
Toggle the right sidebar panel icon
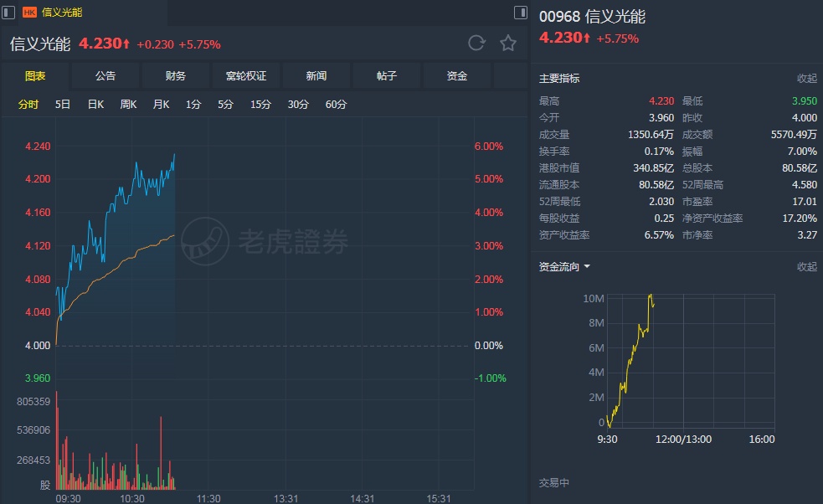[x=520, y=12]
